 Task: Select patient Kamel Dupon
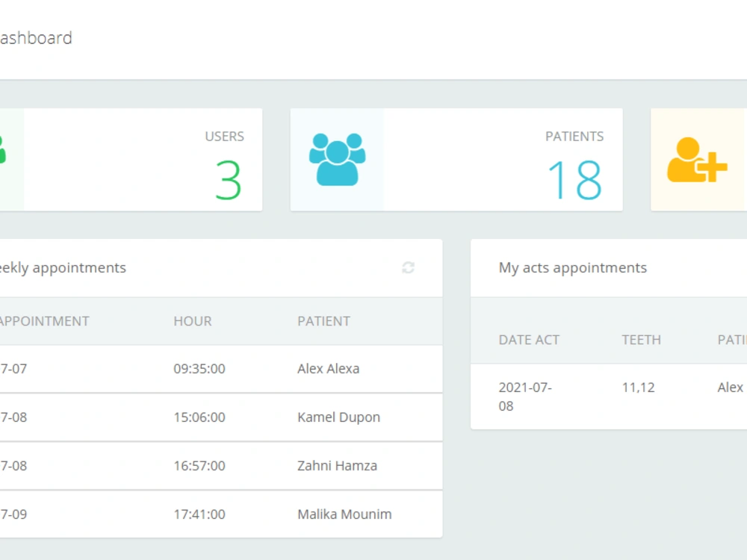[x=338, y=417]
